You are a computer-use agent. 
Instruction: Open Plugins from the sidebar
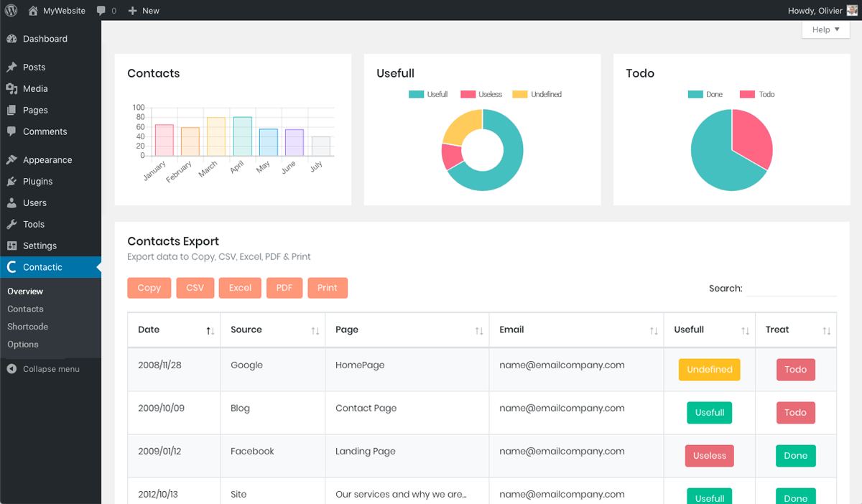(x=37, y=182)
